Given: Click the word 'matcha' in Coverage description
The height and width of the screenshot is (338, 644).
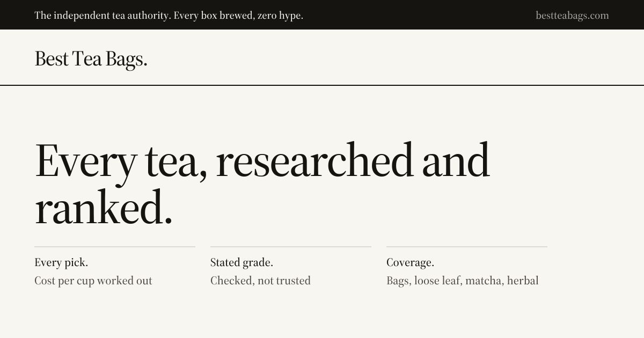Looking at the screenshot, I should (483, 281).
